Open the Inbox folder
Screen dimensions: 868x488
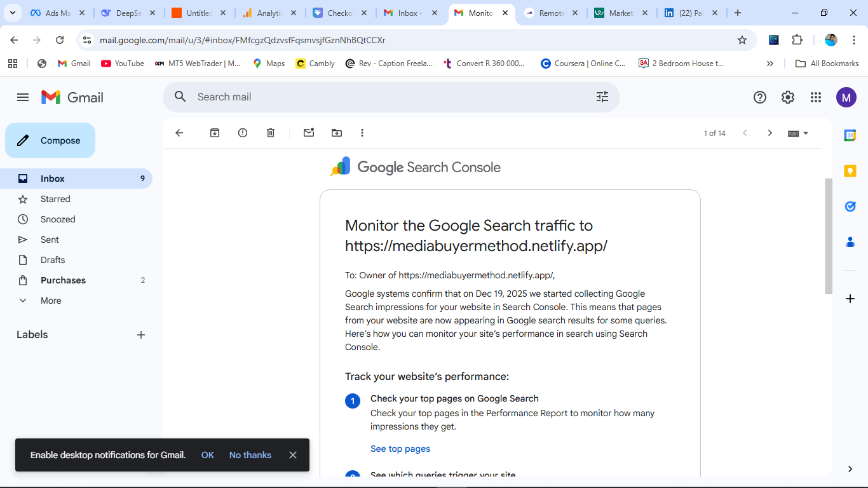click(76, 179)
